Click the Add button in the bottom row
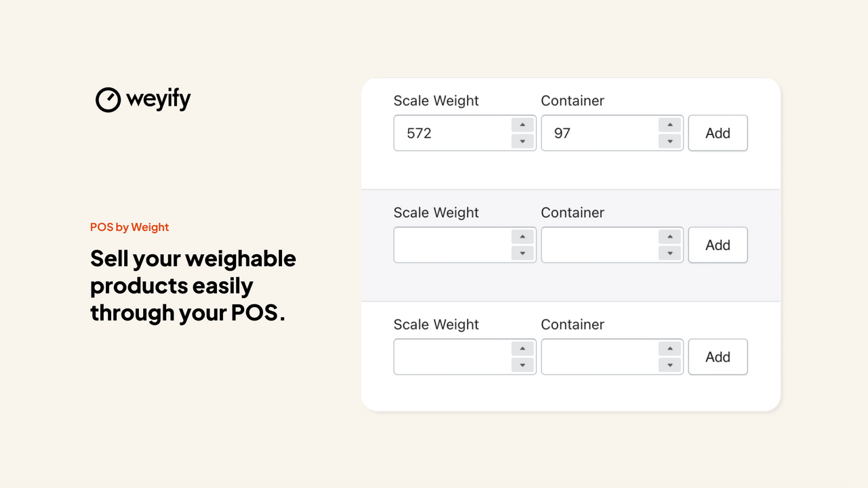This screenshot has width=868, height=488. click(x=717, y=357)
